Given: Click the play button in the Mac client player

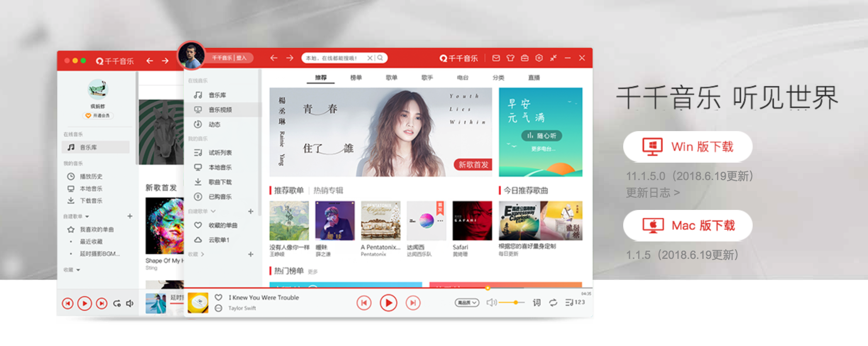Looking at the screenshot, I should tap(85, 304).
